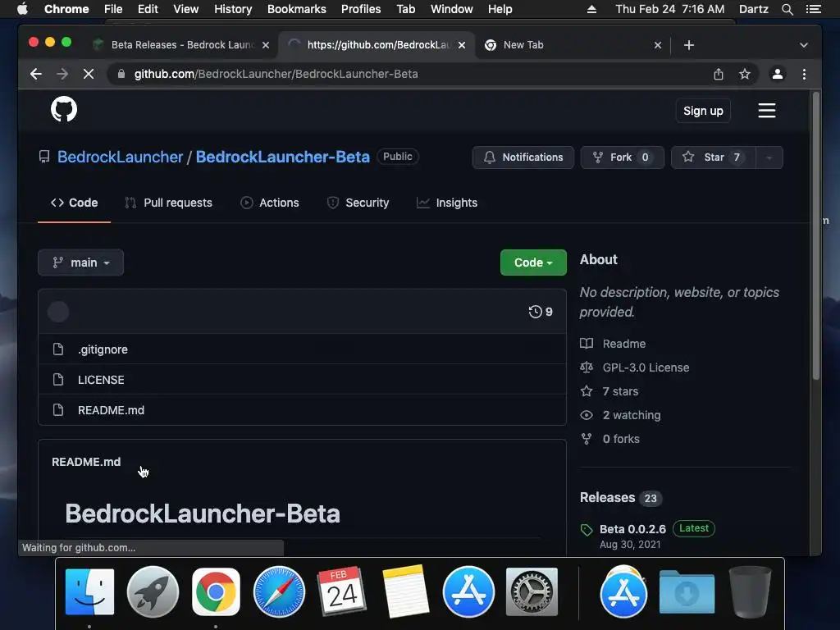Click the browser forward arrow
The image size is (840, 630).
pos(62,74)
